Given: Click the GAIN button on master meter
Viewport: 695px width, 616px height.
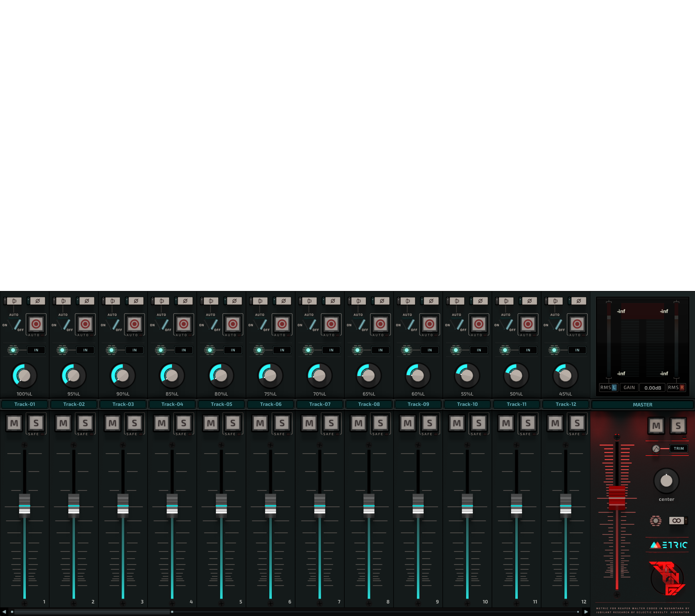Looking at the screenshot, I should (x=629, y=388).
